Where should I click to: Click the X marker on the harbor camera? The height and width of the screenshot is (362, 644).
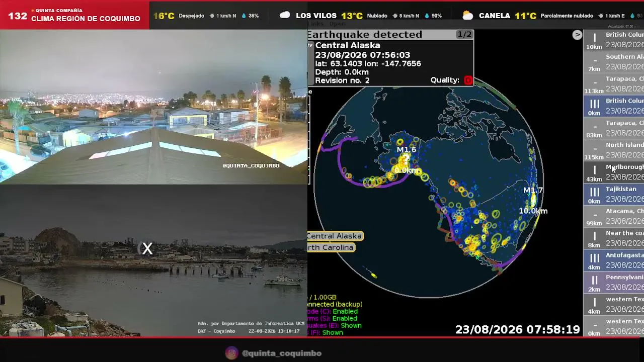pyautogui.click(x=147, y=248)
